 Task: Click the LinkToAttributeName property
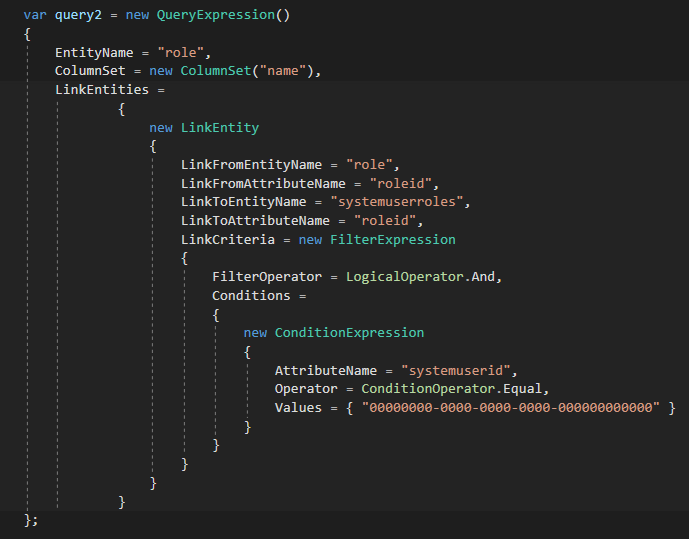(255, 221)
